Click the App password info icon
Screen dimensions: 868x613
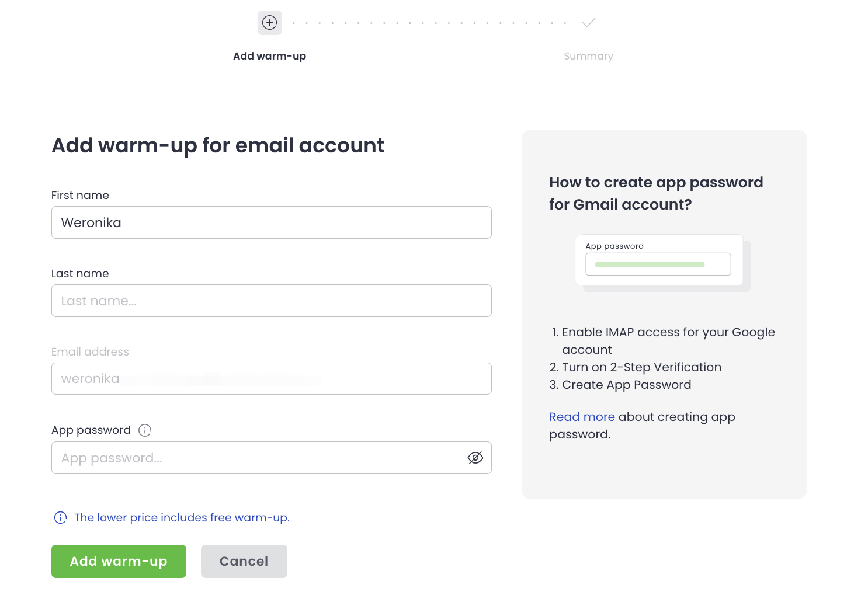click(x=145, y=430)
